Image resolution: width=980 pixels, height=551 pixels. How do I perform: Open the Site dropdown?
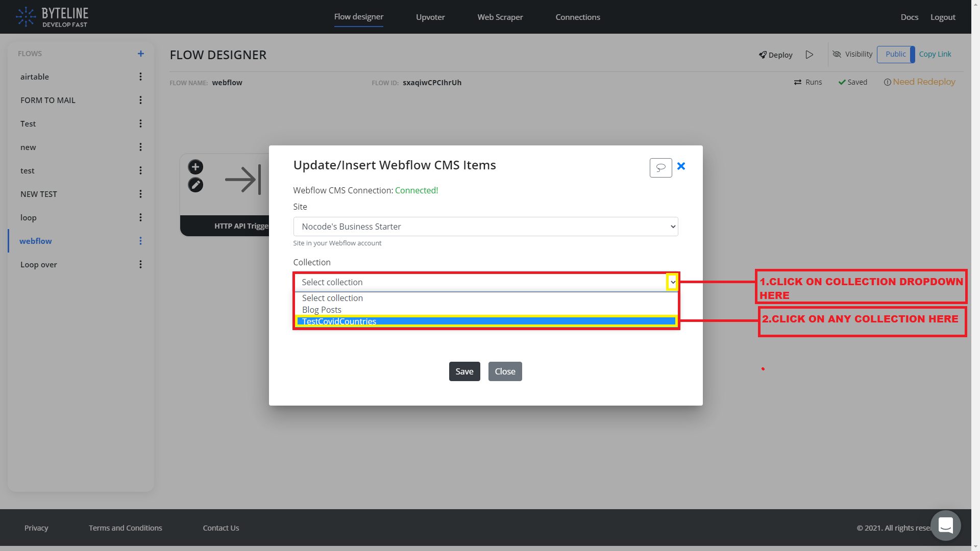pyautogui.click(x=485, y=227)
